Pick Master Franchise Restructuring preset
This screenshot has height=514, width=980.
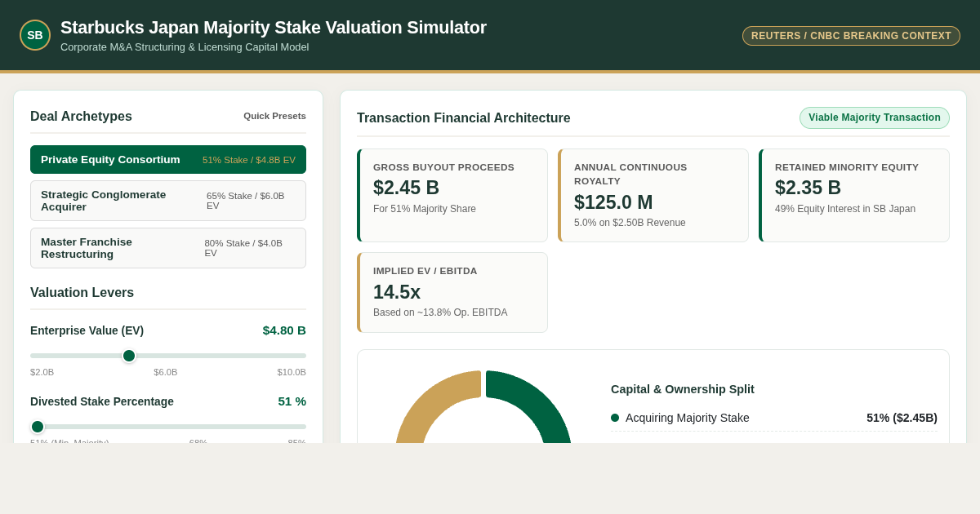coord(168,248)
